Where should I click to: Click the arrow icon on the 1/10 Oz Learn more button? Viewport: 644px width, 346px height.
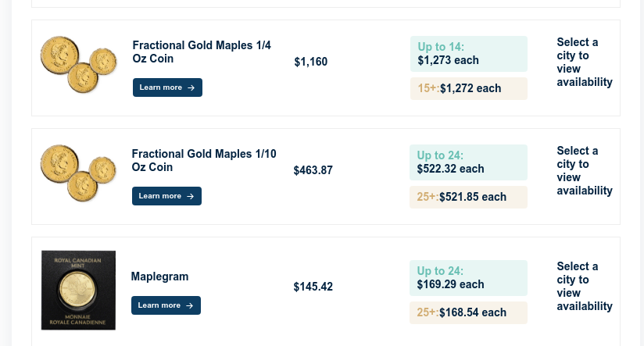pyautogui.click(x=190, y=196)
